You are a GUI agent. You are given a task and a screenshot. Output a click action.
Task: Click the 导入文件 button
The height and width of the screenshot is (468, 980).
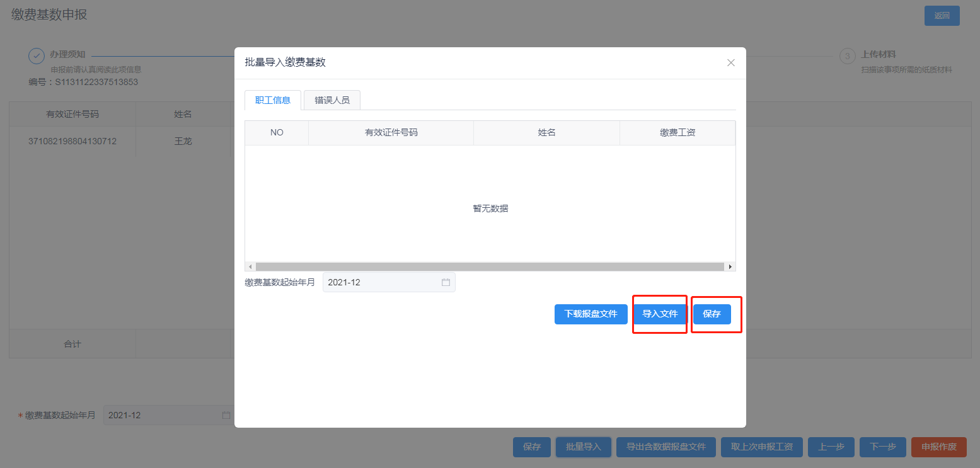660,314
